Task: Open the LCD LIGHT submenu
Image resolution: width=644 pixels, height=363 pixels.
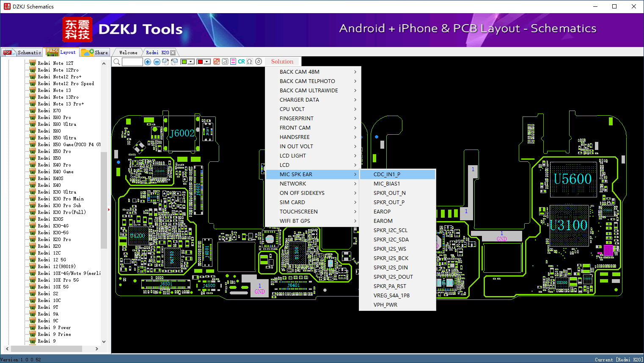Action: coord(314,156)
